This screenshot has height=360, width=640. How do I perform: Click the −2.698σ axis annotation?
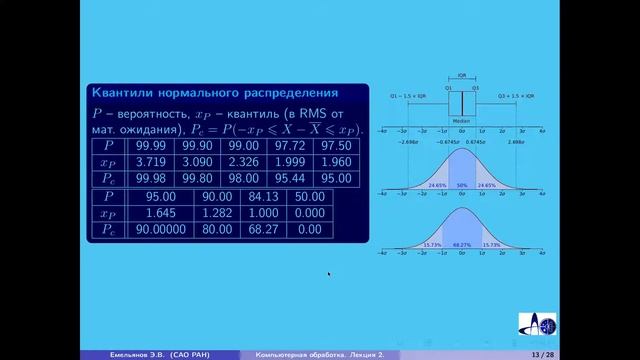408,142
